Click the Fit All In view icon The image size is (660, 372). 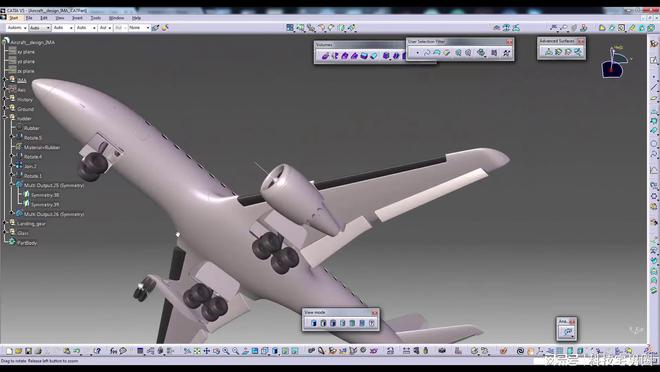pos(197,351)
